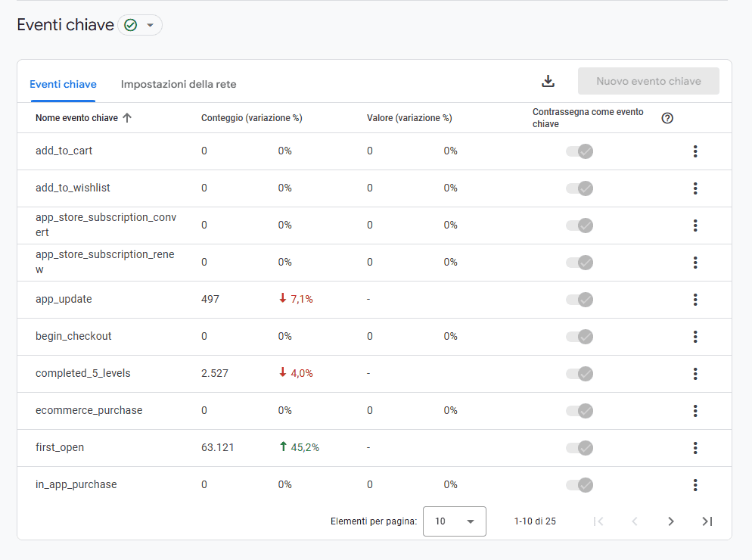Toggle key event switch for app_update
Image resolution: width=752 pixels, height=560 pixels.
click(580, 300)
